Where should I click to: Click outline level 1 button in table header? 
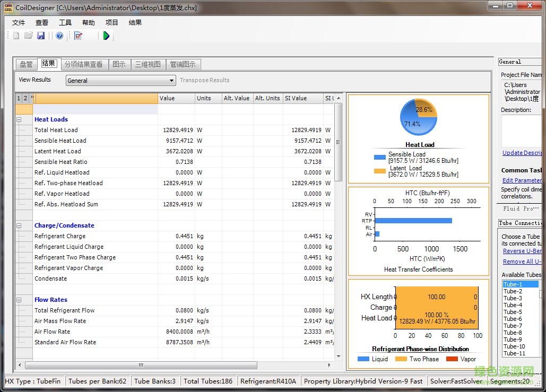[x=19, y=98]
